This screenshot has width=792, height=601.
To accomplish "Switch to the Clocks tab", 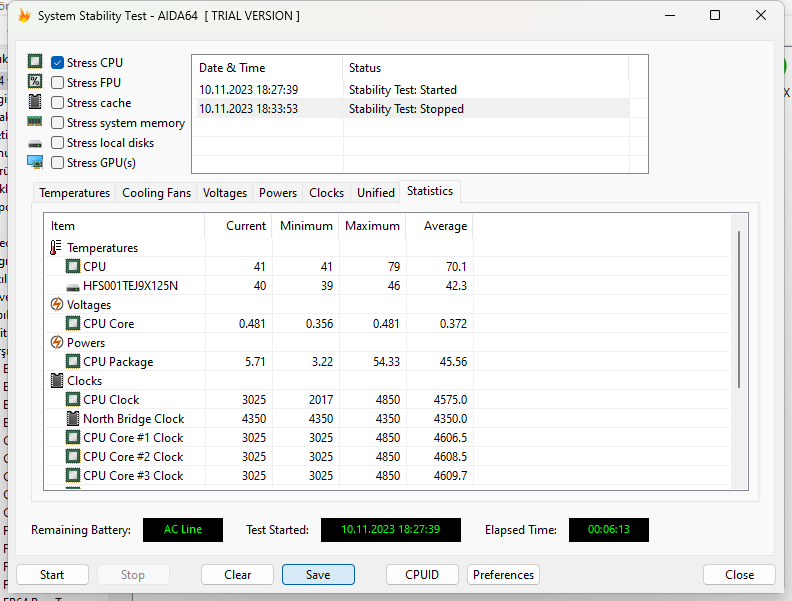I will click(326, 193).
